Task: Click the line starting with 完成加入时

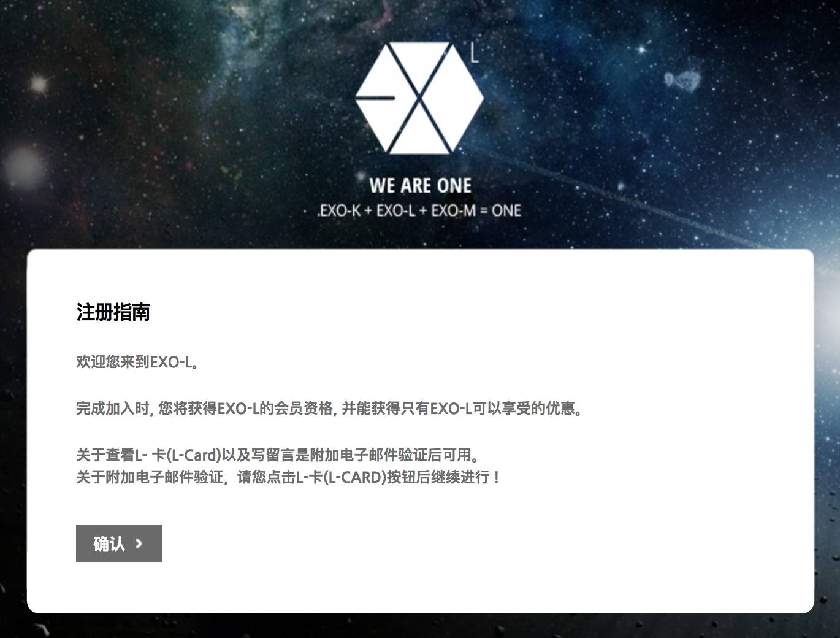Action: coord(329,409)
